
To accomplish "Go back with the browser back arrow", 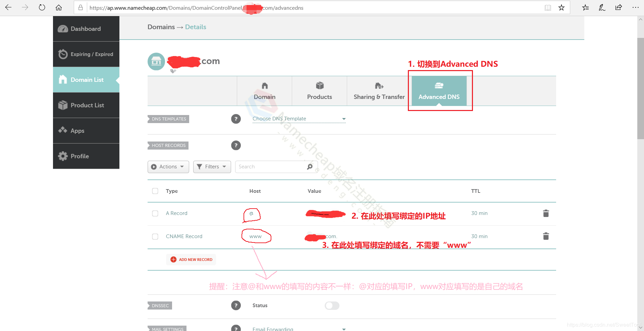I will (8, 7).
